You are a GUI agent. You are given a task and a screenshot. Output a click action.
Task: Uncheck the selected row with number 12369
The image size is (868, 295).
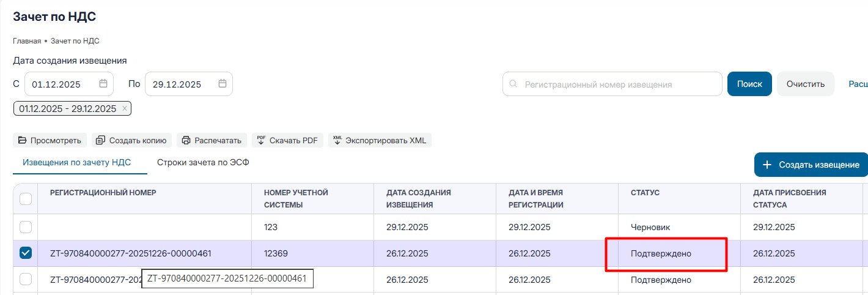click(26, 253)
